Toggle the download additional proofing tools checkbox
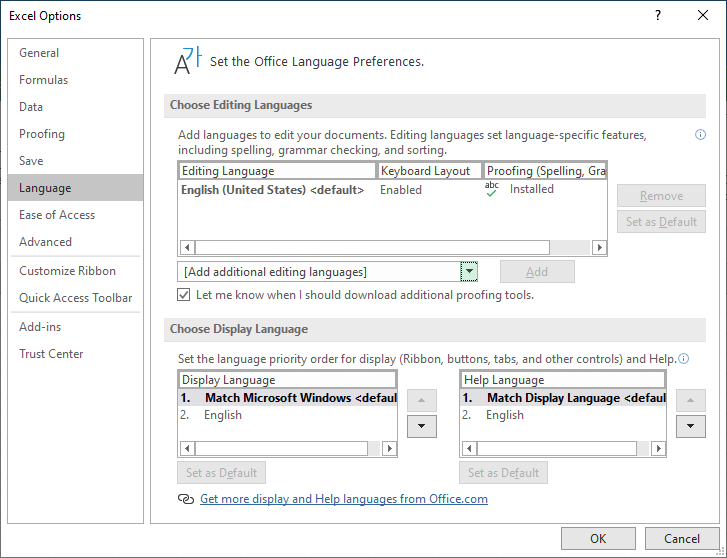727x558 pixels. pyautogui.click(x=184, y=295)
